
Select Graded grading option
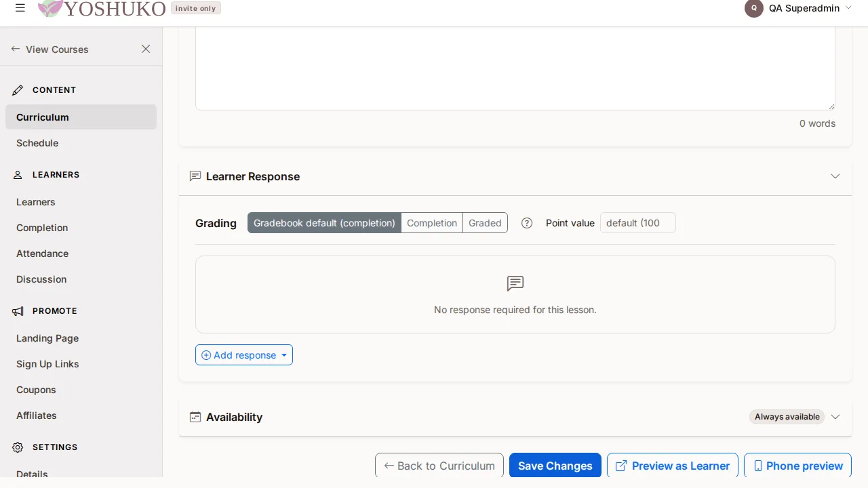(485, 223)
